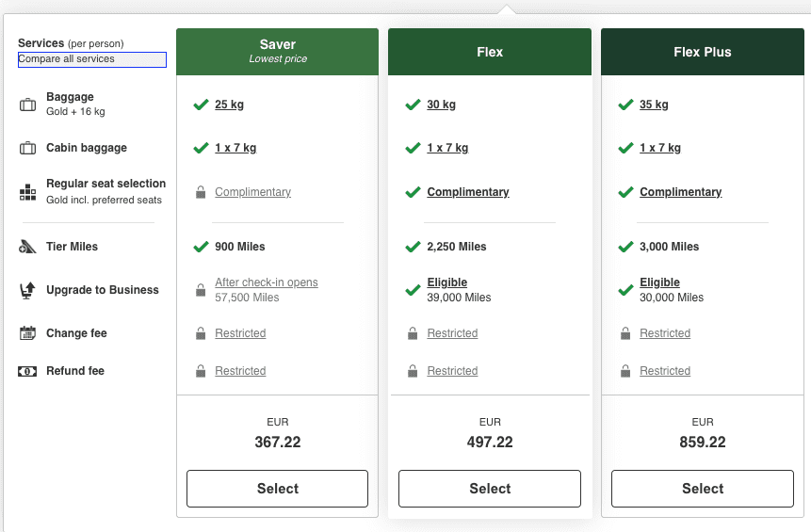811x532 pixels.
Task: Click the green checkmark beside 900 Miles
Action: 201,247
